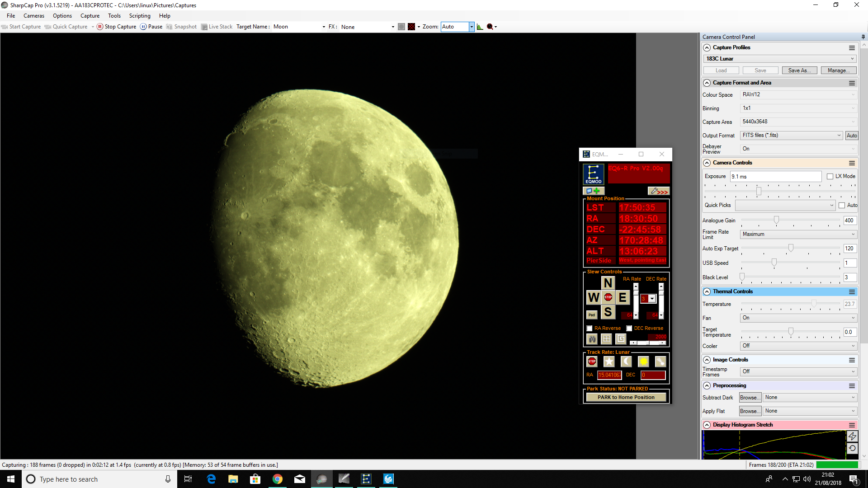Open the FX None dropdown
Viewport: 868px width, 488px height.
[393, 27]
